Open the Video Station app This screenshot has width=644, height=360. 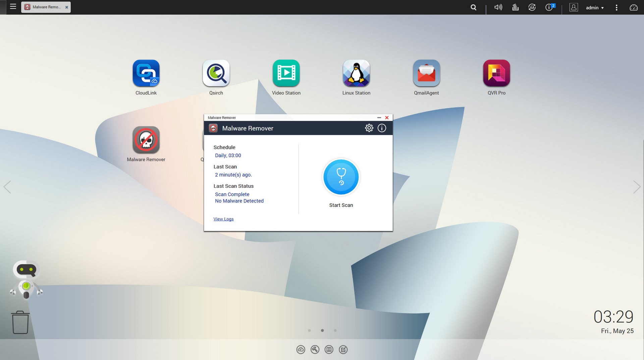286,73
